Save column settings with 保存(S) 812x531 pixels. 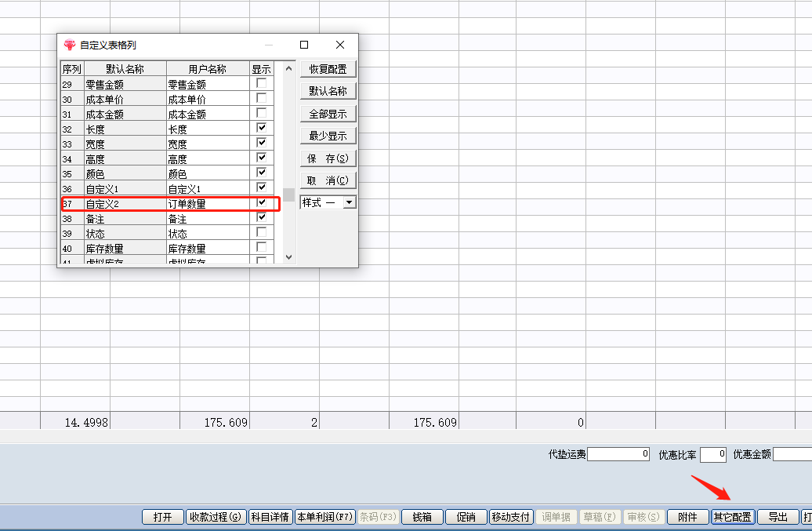tap(328, 158)
